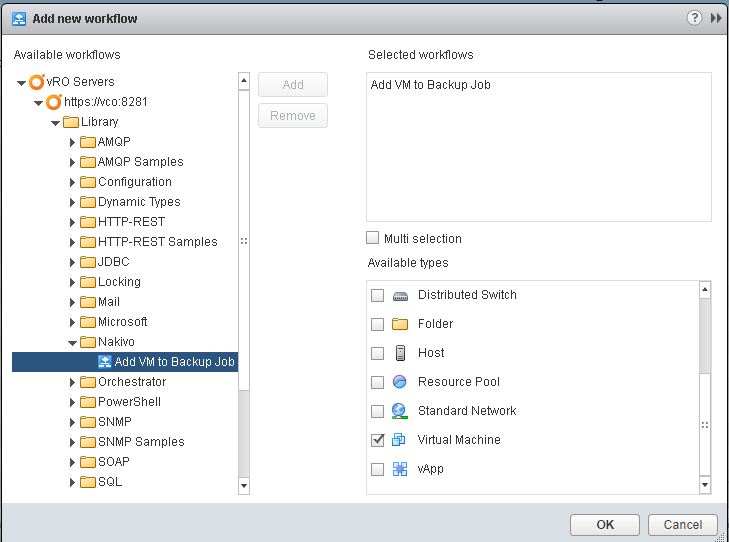Confirm with the OK button
Image resolution: width=729 pixels, height=542 pixels.
click(605, 524)
